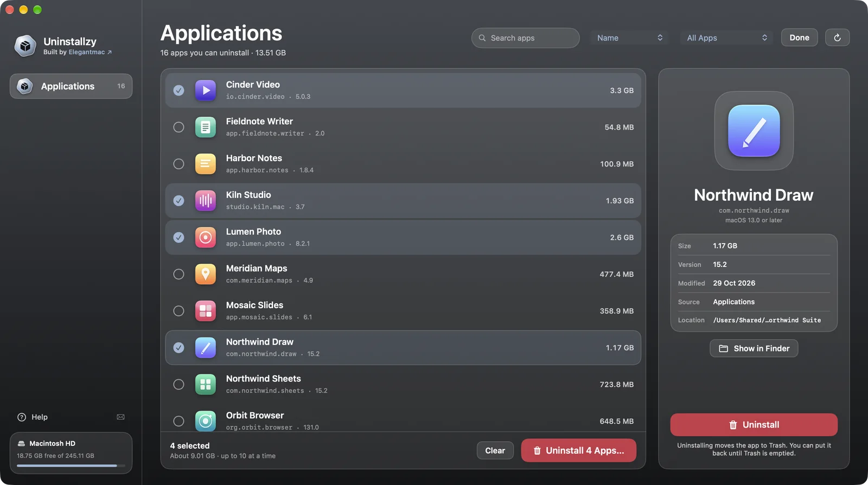Click the Lumen Photo camera icon
This screenshot has height=485, width=868.
pos(206,238)
